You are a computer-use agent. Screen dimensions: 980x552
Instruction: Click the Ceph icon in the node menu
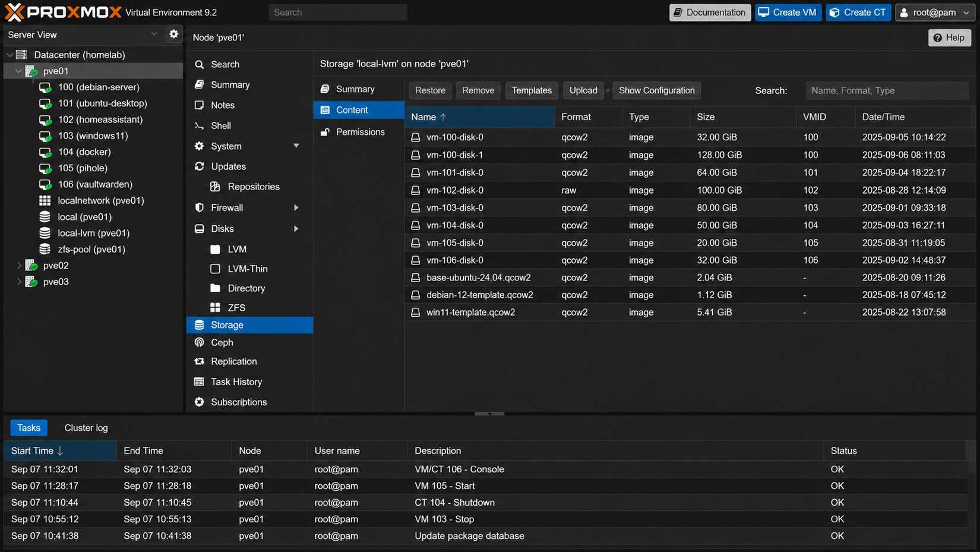tap(199, 342)
